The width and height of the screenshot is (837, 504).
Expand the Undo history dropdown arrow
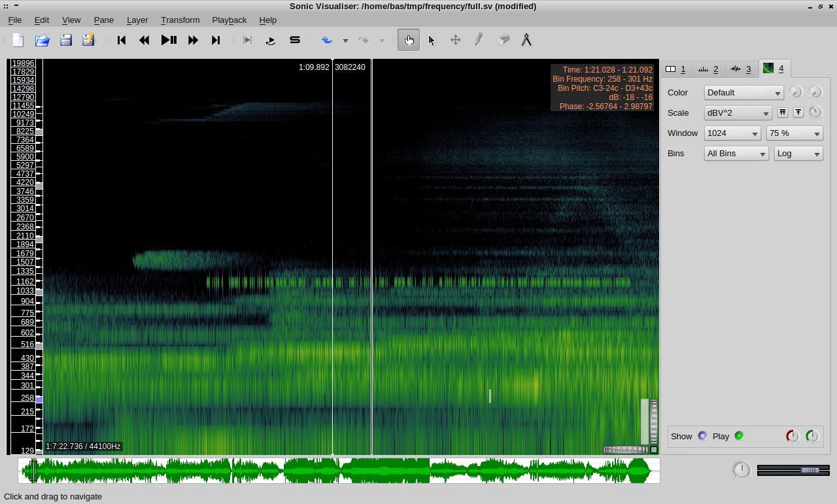click(345, 41)
